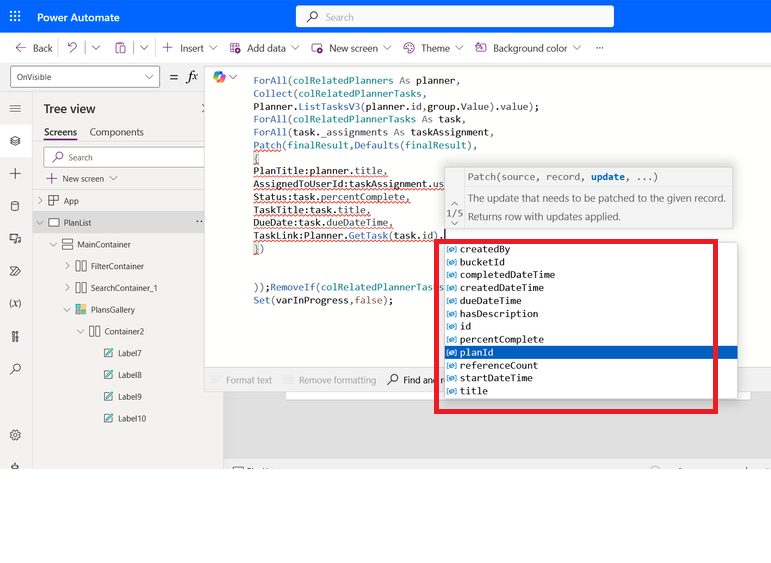Image resolution: width=771 pixels, height=563 pixels.
Task: Open the app launcher waffle icon
Action: [x=15, y=16]
